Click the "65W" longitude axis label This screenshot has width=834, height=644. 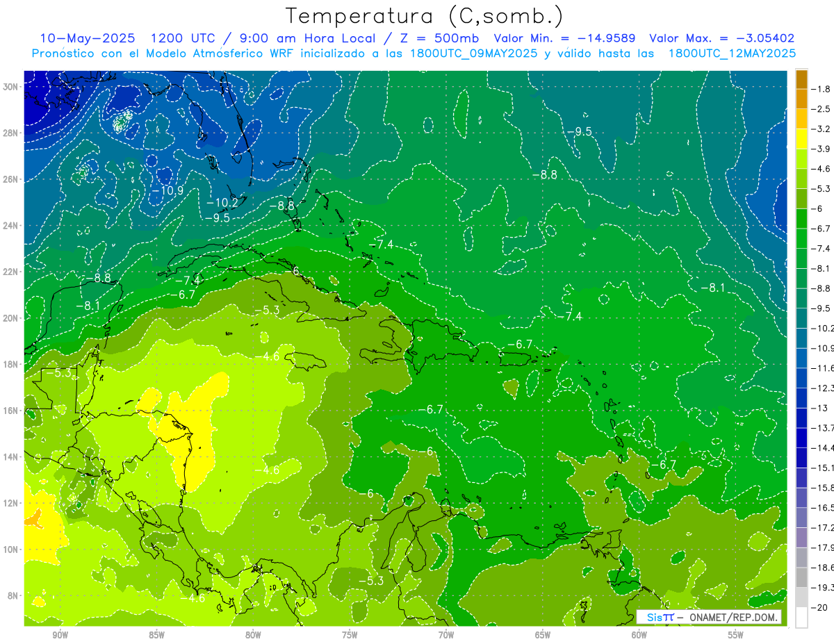[543, 635]
